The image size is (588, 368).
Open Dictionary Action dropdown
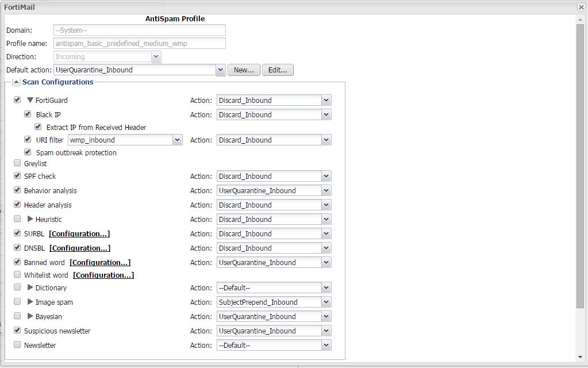tap(326, 287)
